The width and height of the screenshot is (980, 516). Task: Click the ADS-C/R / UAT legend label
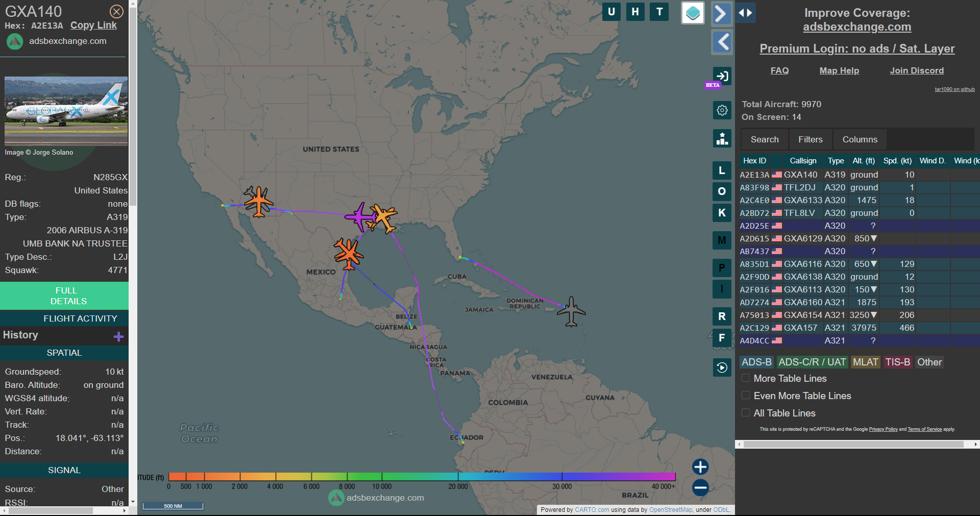tap(812, 362)
